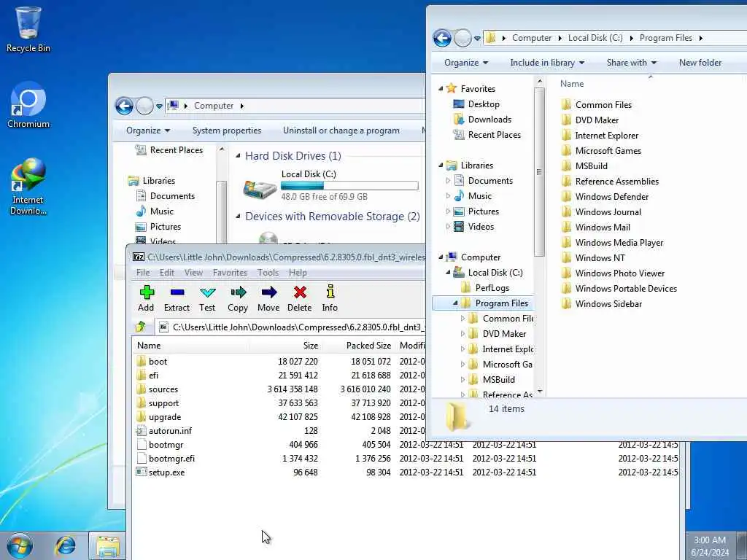This screenshot has width=747, height=560.
Task: Expand the MSBuild node in the folder tree
Action: [462, 379]
